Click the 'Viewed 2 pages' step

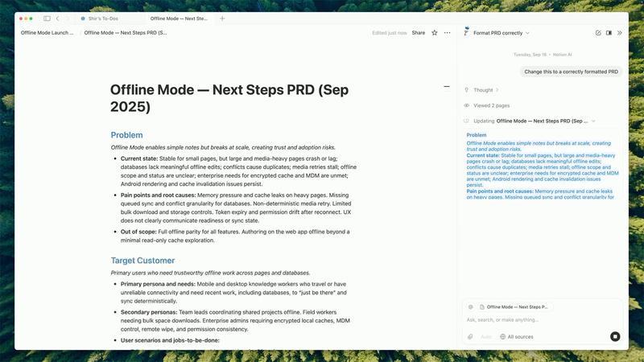(490, 105)
